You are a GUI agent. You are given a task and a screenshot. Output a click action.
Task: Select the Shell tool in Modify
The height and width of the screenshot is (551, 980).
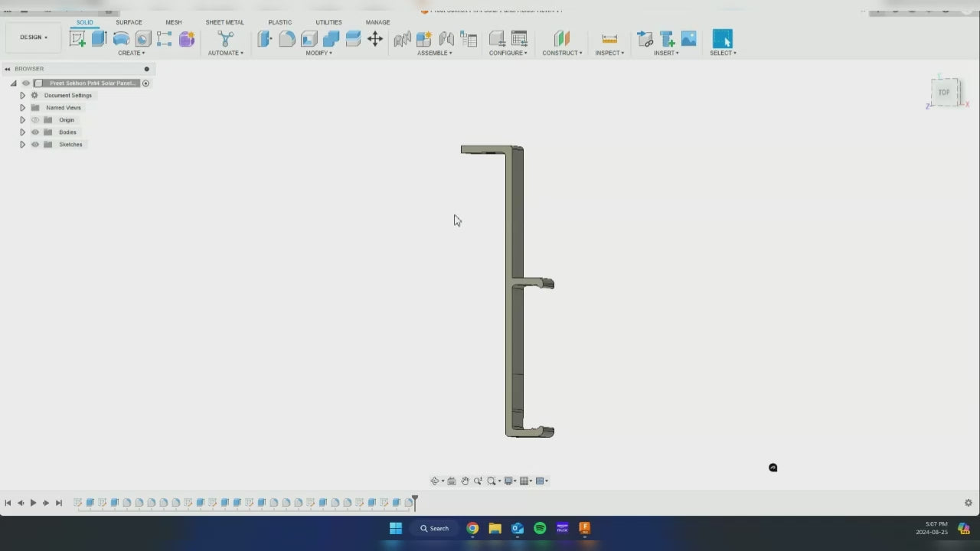point(309,38)
